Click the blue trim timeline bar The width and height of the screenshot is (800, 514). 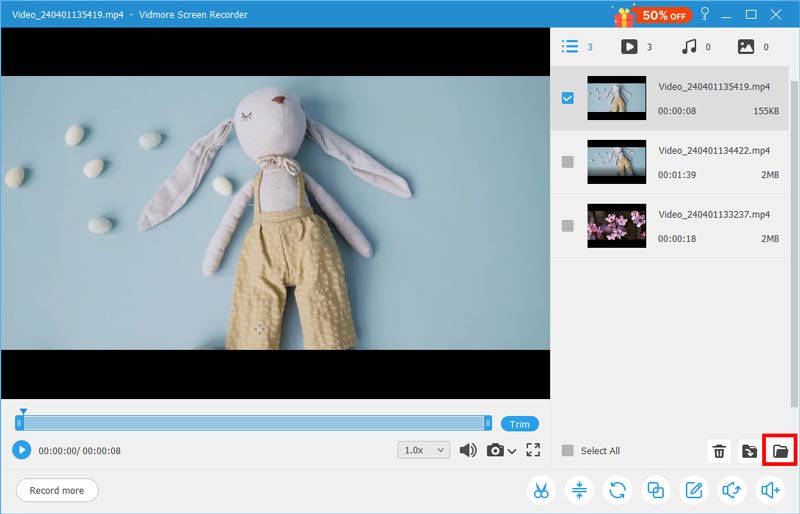click(254, 424)
